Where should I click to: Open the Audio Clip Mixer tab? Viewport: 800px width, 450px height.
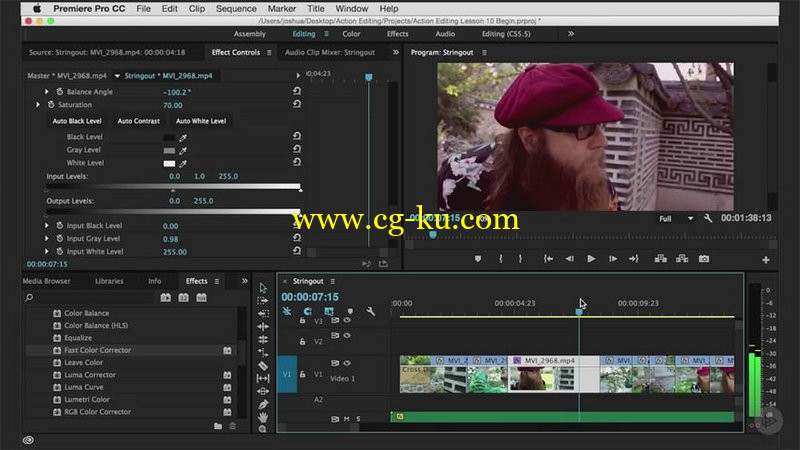coord(330,53)
